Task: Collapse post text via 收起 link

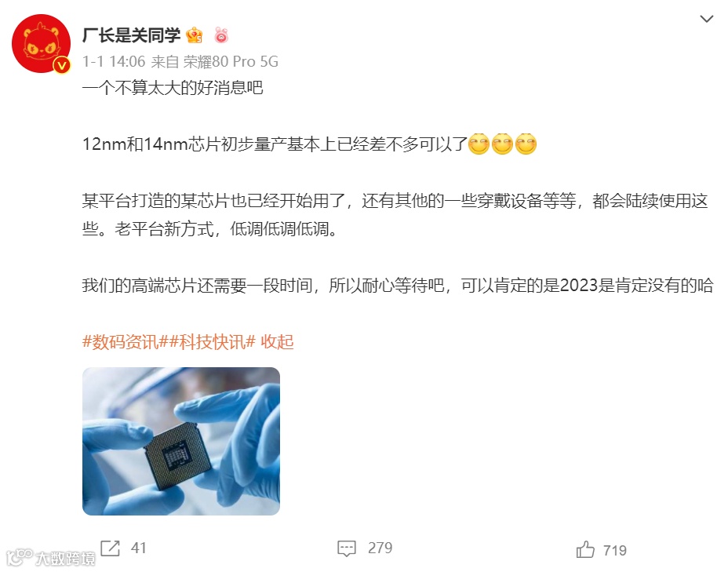Action: tap(277, 342)
